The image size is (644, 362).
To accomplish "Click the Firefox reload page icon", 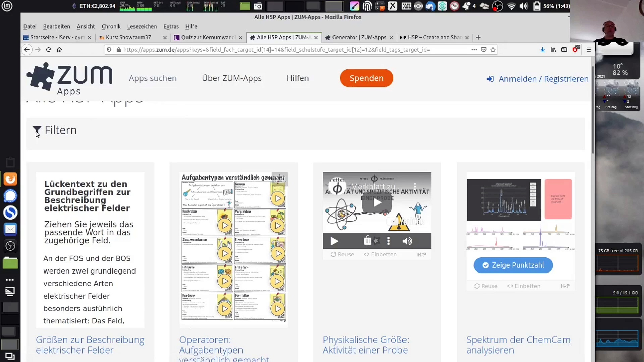I will pyautogui.click(x=49, y=50).
